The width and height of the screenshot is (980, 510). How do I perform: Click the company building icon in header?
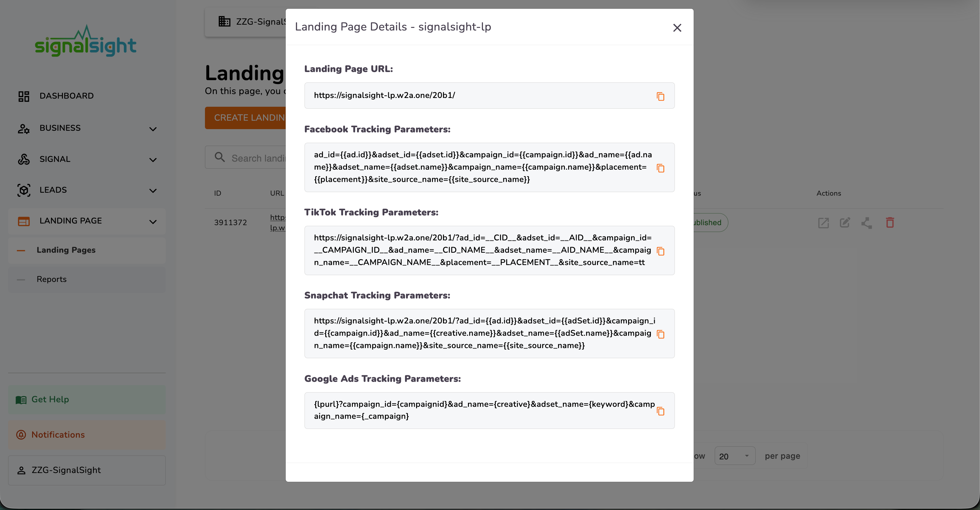click(x=224, y=21)
